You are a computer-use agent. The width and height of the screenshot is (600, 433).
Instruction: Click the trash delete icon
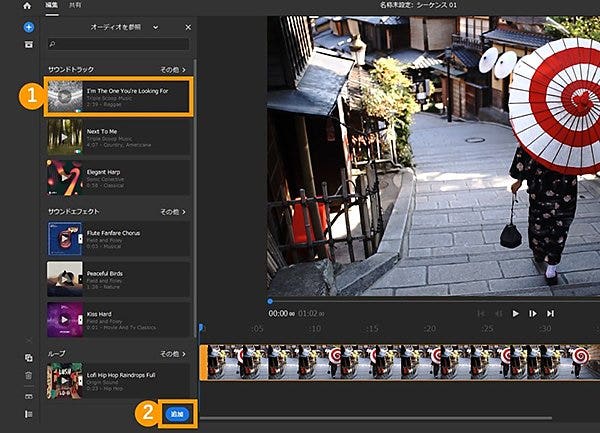28,375
